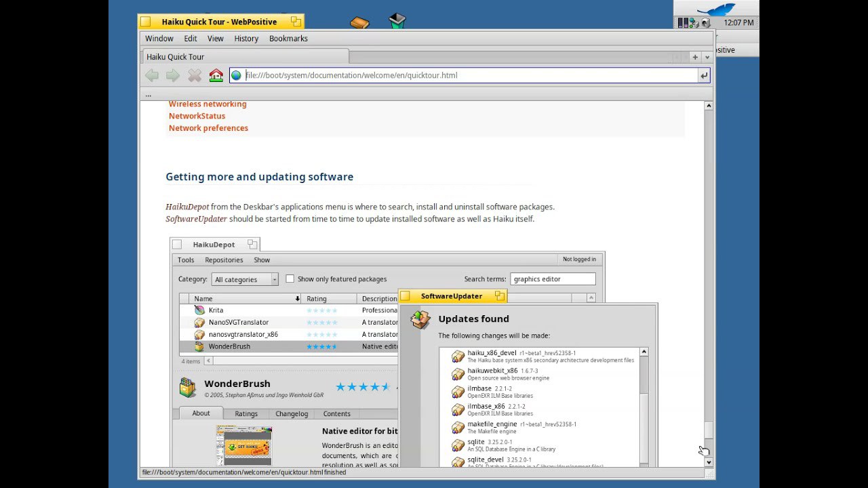Follow the NetworkStatus link

coord(197,116)
